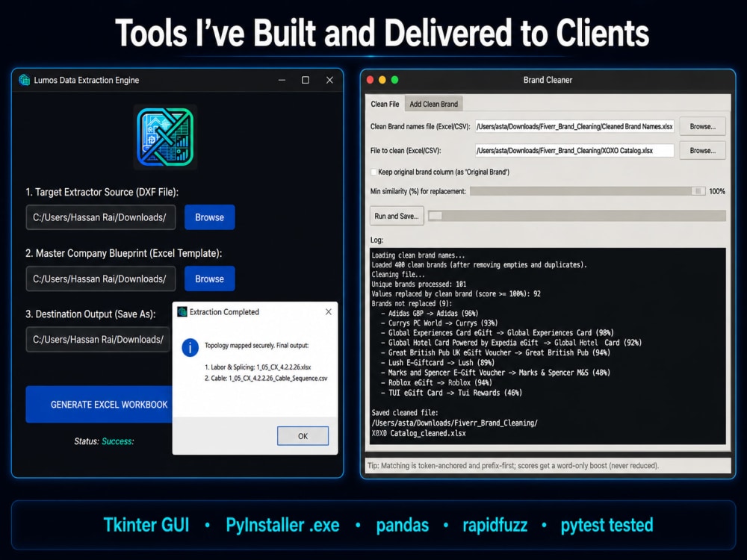Click the Log output text area
Screen dimensions: 747x560
point(548,346)
